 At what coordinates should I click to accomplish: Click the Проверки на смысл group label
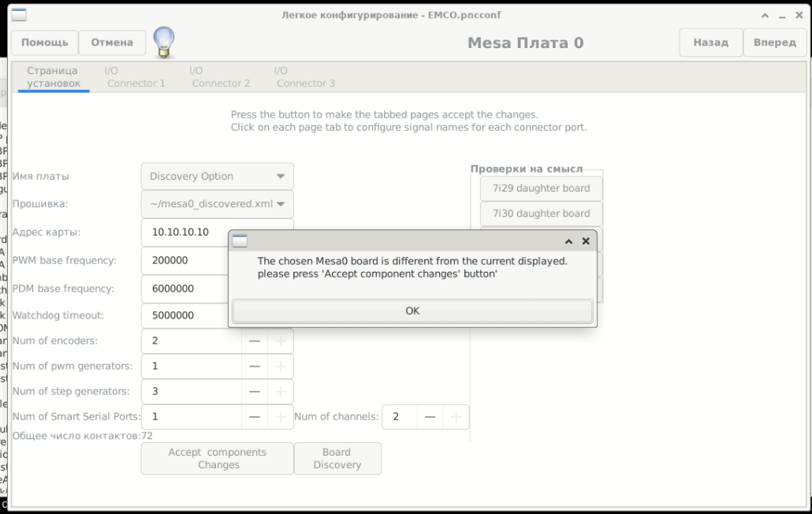[x=527, y=169]
